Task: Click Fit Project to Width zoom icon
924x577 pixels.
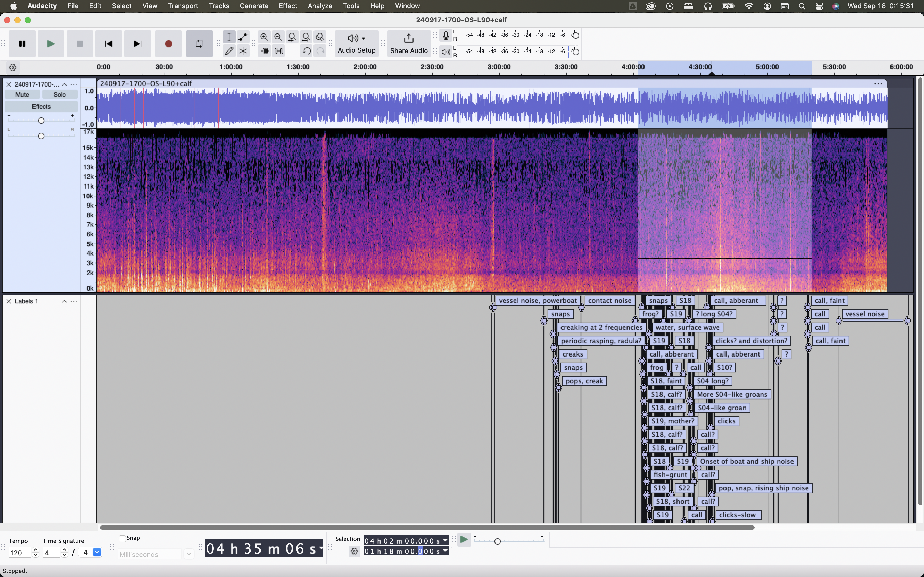Action: (x=306, y=37)
